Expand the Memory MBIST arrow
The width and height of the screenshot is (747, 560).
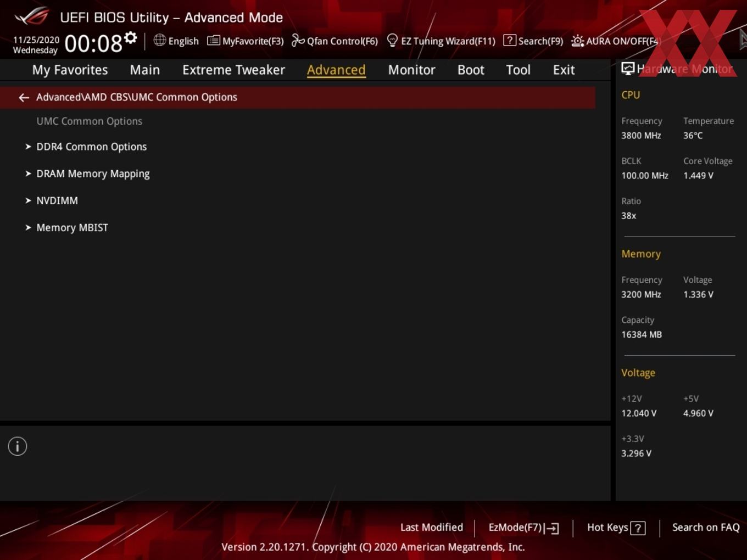[x=28, y=227]
